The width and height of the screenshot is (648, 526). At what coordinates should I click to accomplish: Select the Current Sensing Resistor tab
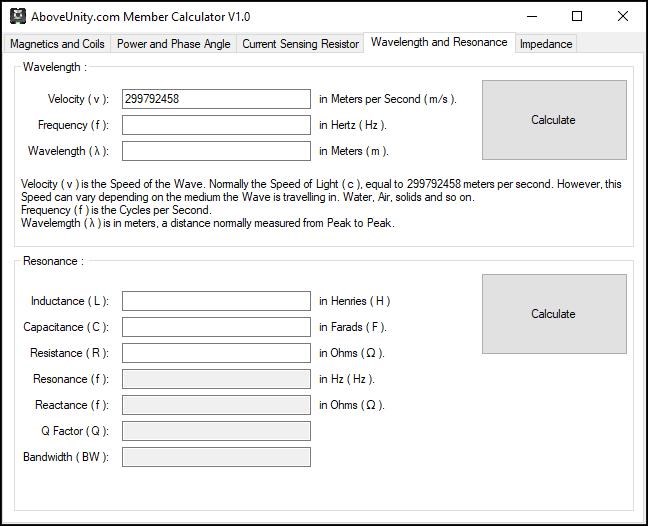(x=300, y=44)
